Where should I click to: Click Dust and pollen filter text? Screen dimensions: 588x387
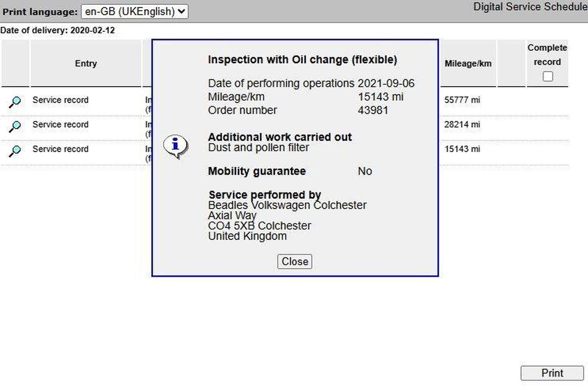pyautogui.click(x=258, y=148)
